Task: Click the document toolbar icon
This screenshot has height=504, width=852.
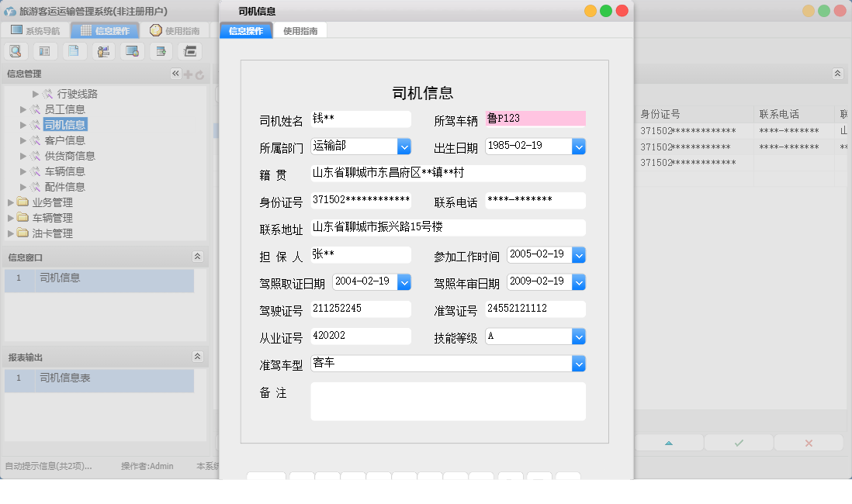Action: [74, 50]
